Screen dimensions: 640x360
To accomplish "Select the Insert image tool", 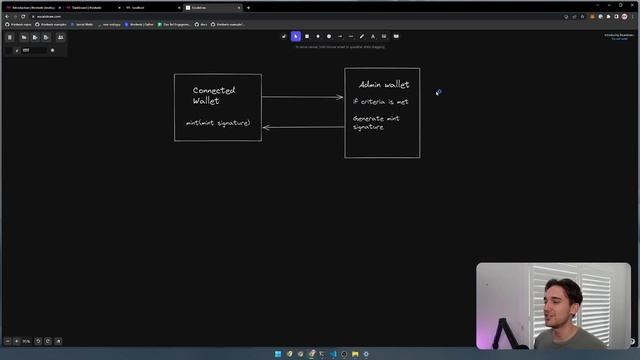I will click(384, 36).
